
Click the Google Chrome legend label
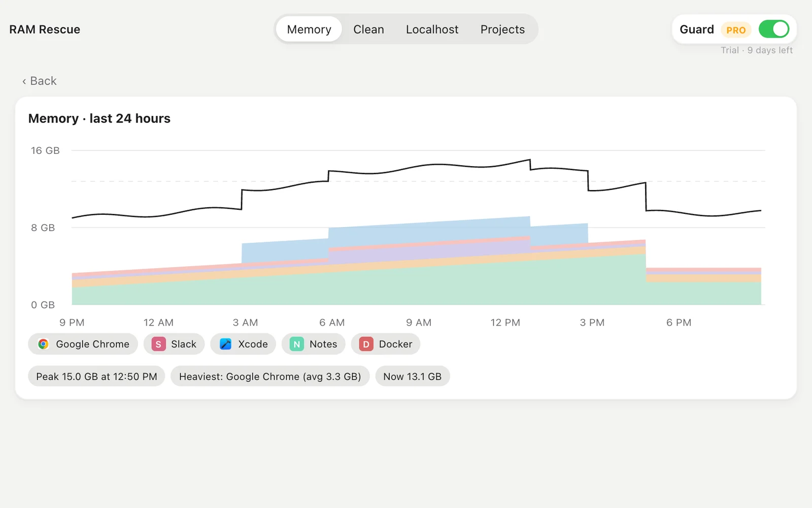pos(93,344)
